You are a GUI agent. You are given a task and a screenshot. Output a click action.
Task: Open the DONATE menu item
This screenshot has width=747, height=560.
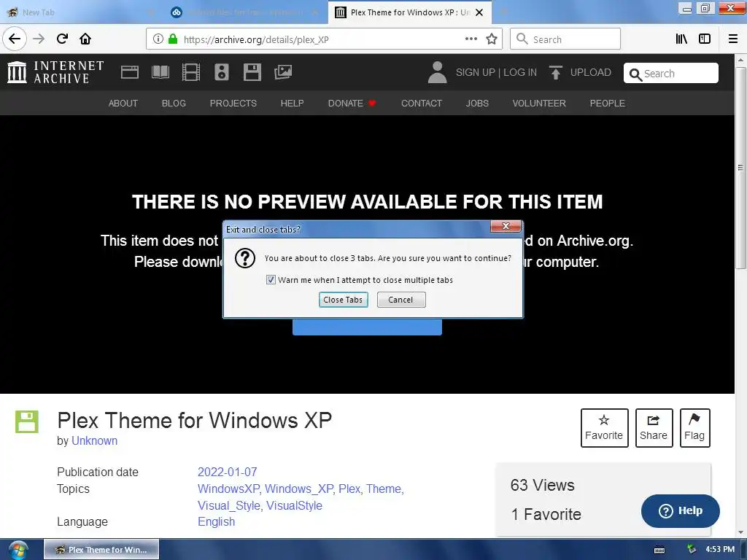[x=352, y=104]
